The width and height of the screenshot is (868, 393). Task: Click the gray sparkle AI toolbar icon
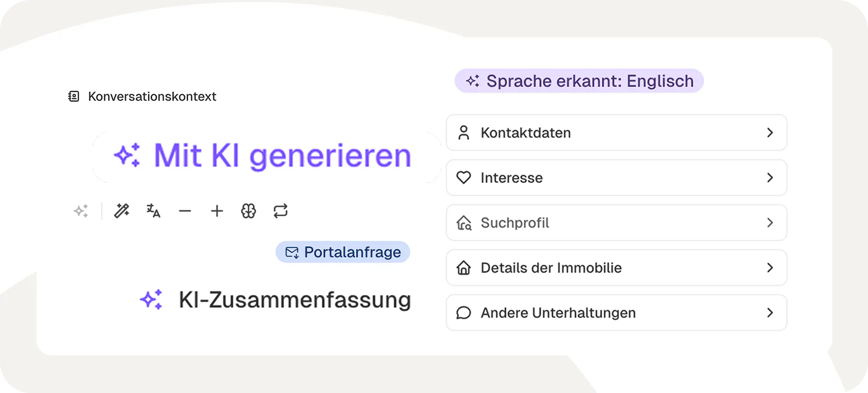(x=81, y=211)
